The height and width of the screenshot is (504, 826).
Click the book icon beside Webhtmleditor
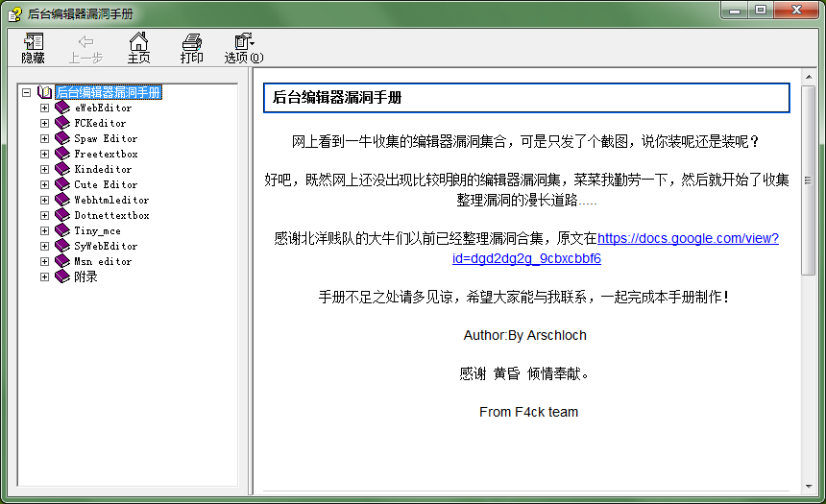[x=62, y=200]
